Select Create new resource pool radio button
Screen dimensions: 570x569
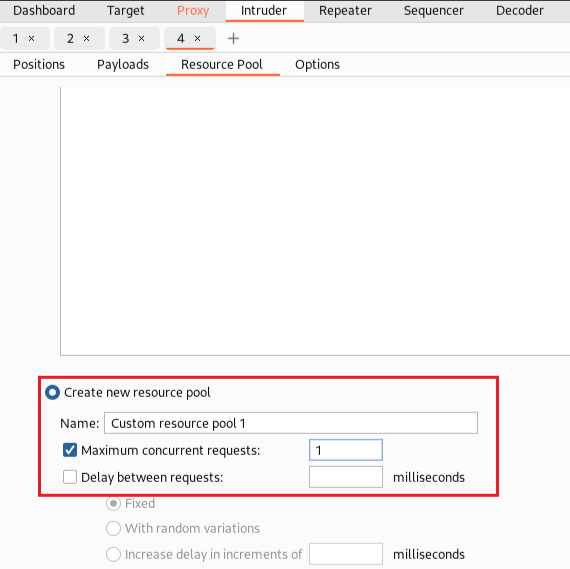tap(52, 392)
